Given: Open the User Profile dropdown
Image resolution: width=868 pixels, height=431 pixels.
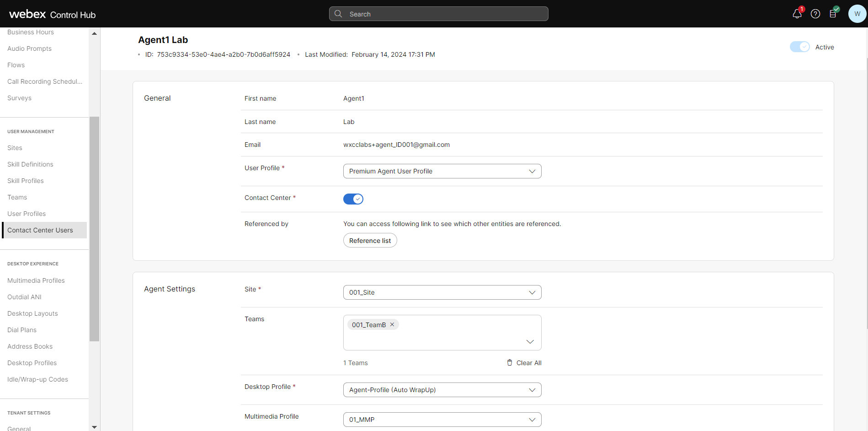Looking at the screenshot, I should pos(442,171).
